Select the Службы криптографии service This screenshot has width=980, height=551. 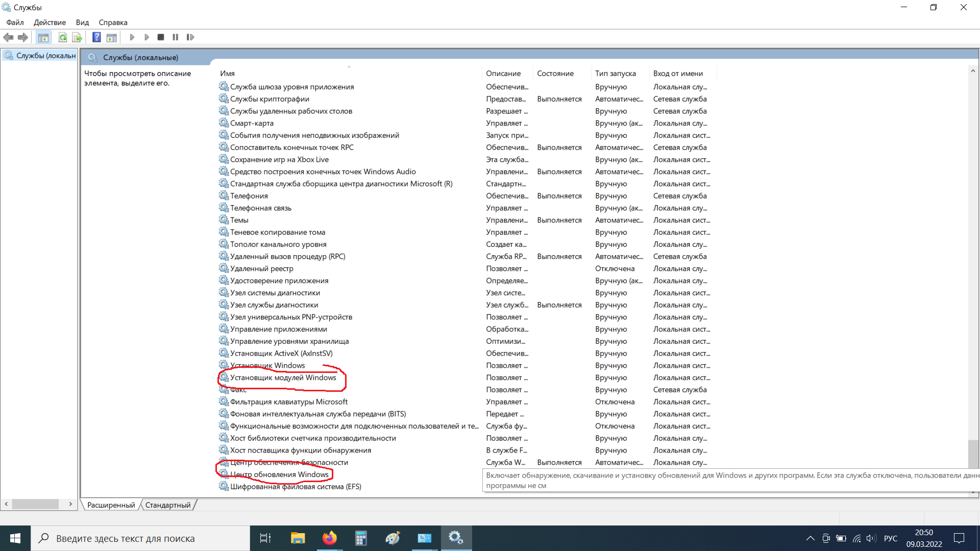(269, 99)
